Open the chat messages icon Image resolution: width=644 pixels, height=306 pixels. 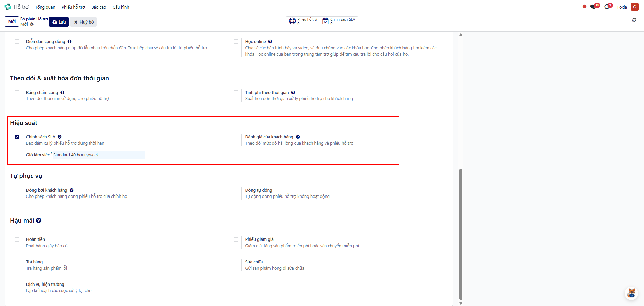(593, 7)
